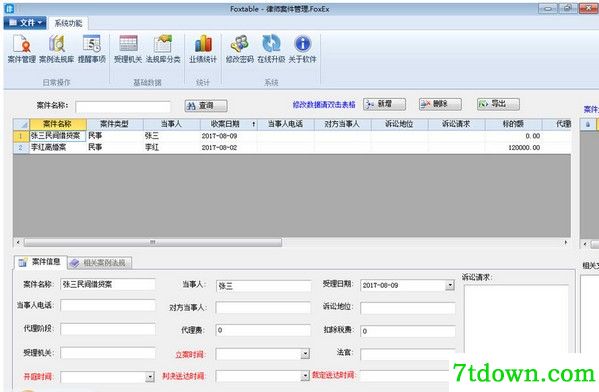Select cell 李红 in 当事人 column
Image resolution: width=599 pixels, height=392 pixels.
pos(172,147)
